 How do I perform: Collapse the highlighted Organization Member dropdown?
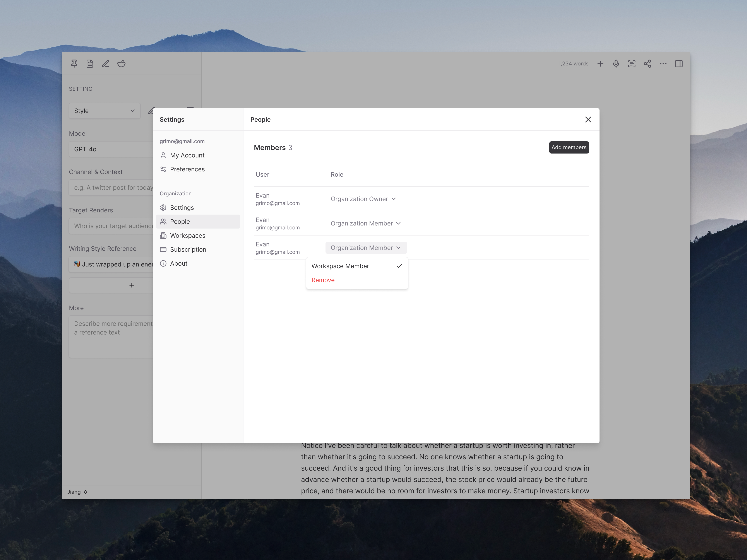[x=366, y=248]
